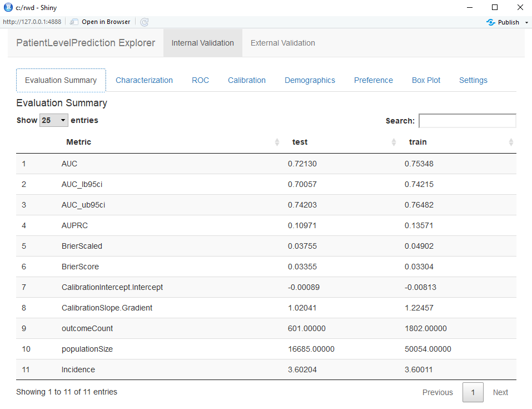This screenshot has height=409, width=532.
Task: Click the train column header
Action: [x=417, y=142]
